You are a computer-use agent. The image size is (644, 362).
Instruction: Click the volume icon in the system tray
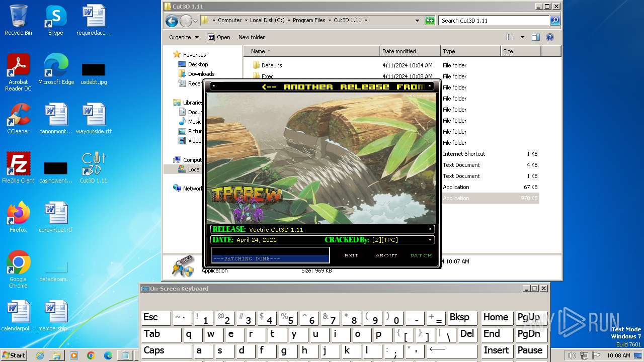(572, 355)
